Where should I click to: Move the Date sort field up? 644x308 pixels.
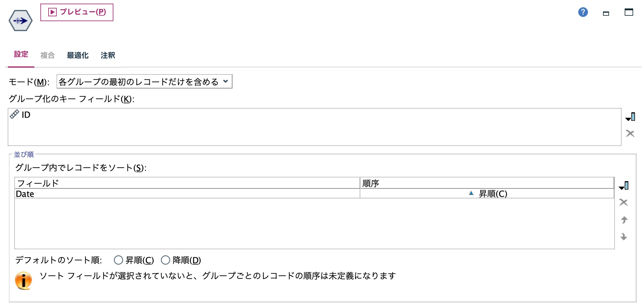624,219
